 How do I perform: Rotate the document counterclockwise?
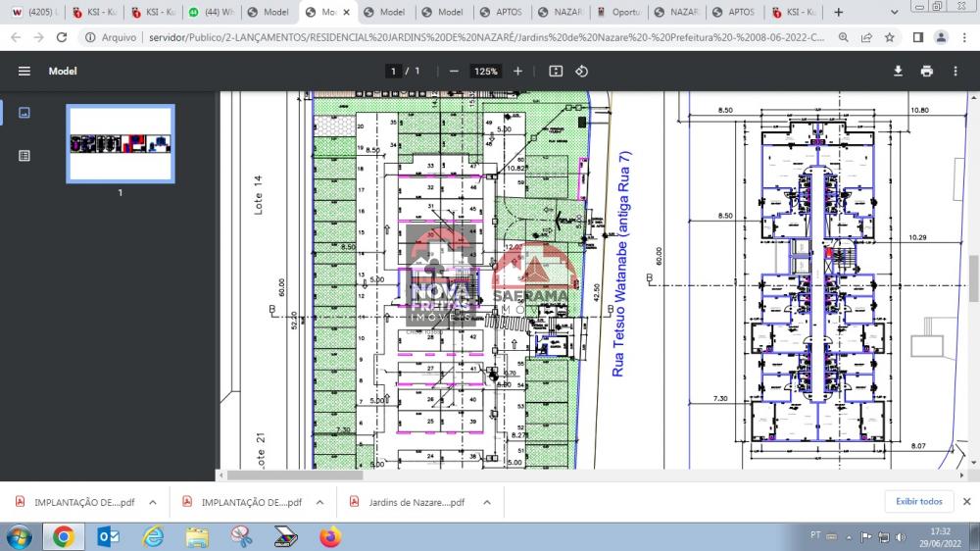pyautogui.click(x=581, y=72)
